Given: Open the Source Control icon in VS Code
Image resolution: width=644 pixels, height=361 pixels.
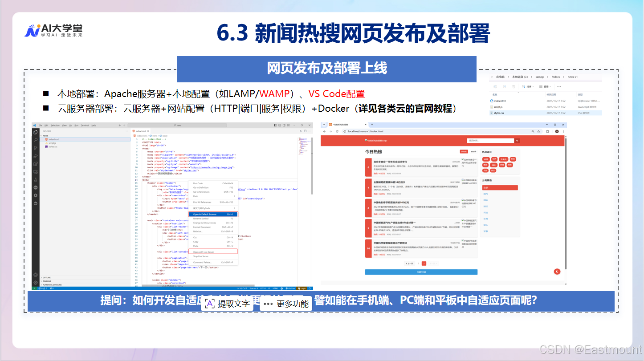Looking at the screenshot, I should click(36, 148).
